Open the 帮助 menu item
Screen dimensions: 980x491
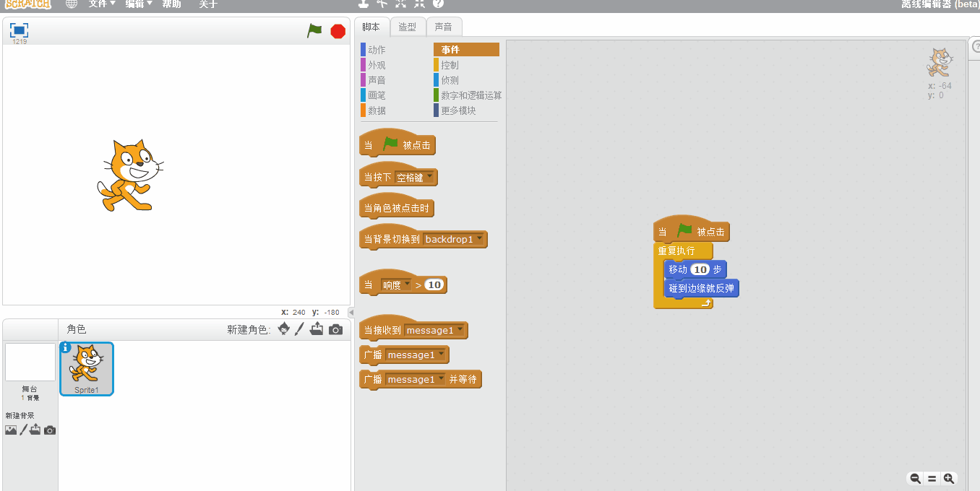[171, 4]
